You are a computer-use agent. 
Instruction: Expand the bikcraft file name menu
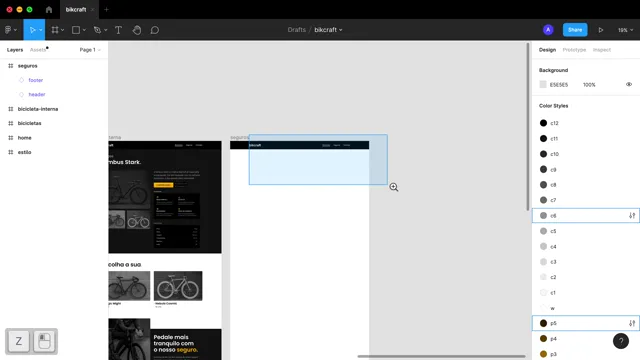point(328,30)
